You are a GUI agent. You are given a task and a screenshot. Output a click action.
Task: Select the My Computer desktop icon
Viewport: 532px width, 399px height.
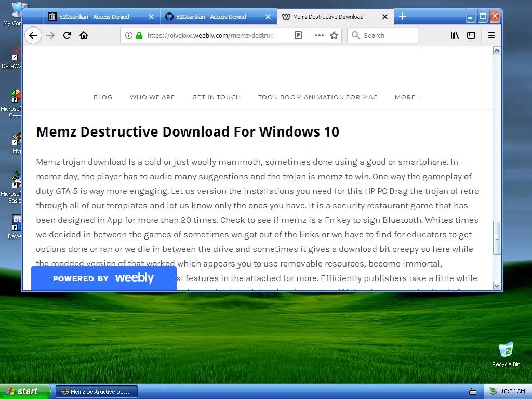[14, 14]
